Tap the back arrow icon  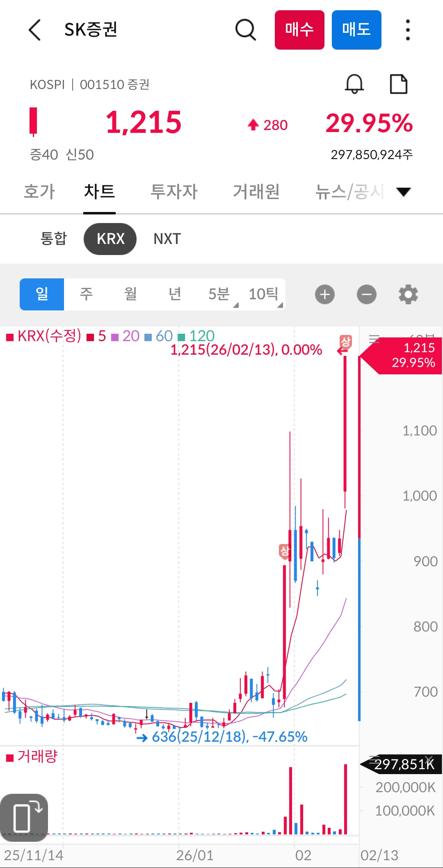[x=35, y=30]
